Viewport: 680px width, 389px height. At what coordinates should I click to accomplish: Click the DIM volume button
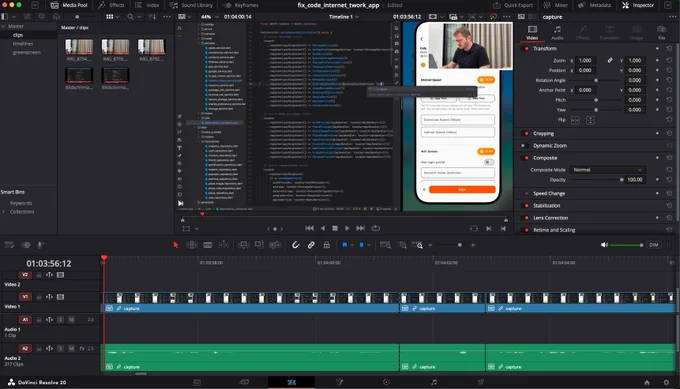(654, 245)
